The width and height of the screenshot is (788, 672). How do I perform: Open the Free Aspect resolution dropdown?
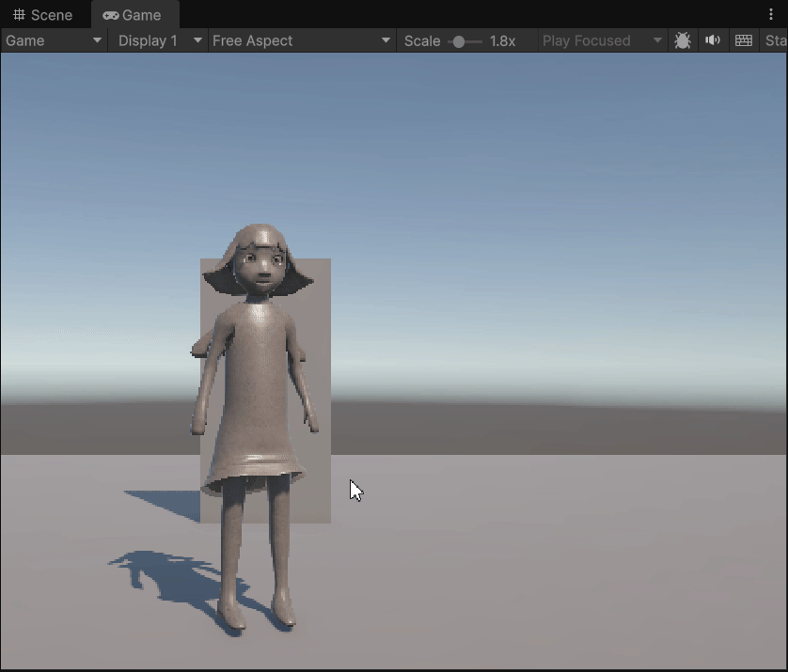pyautogui.click(x=302, y=40)
